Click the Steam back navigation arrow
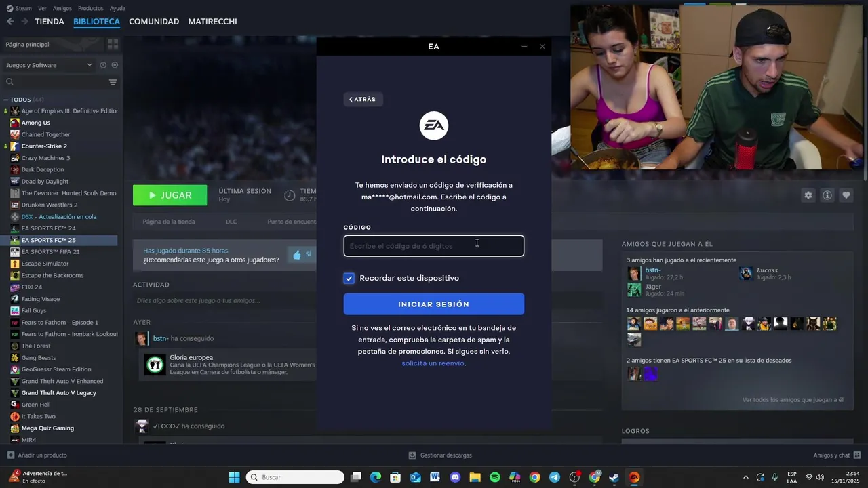Viewport: 868px width, 488px height. pos(10,22)
